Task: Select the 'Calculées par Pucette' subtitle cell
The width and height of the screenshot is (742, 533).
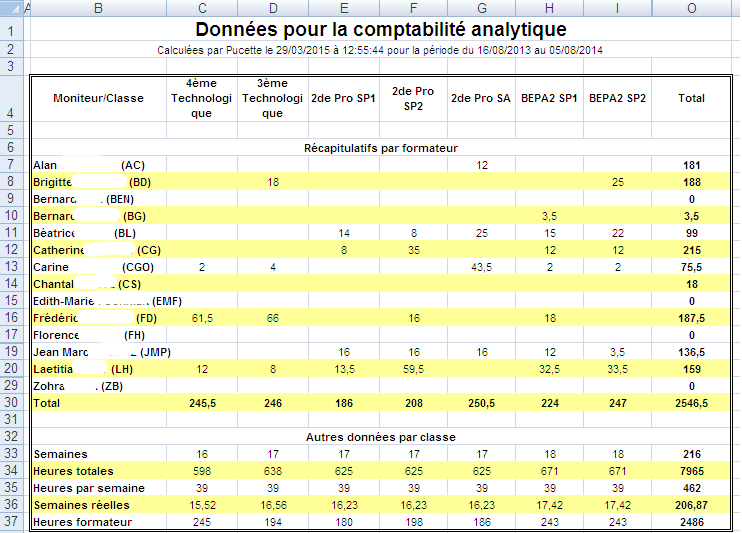Action: [380, 50]
